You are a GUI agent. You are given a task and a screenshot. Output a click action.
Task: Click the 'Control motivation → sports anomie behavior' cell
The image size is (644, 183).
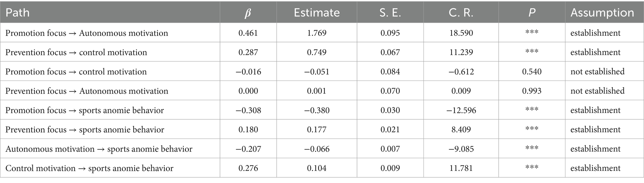89,168
